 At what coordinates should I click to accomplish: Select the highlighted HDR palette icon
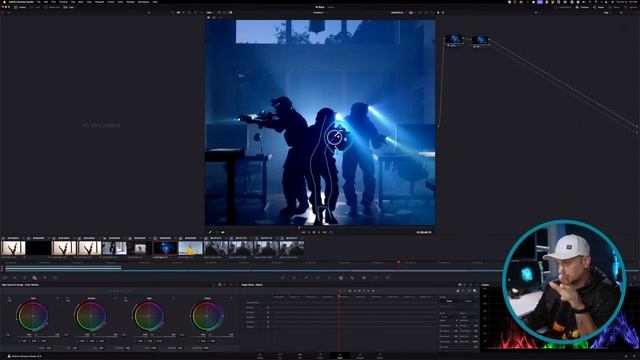coord(35,278)
